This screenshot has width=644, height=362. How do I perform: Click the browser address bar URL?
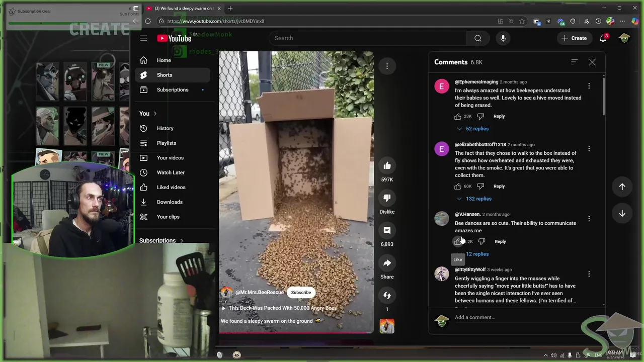[x=216, y=21]
